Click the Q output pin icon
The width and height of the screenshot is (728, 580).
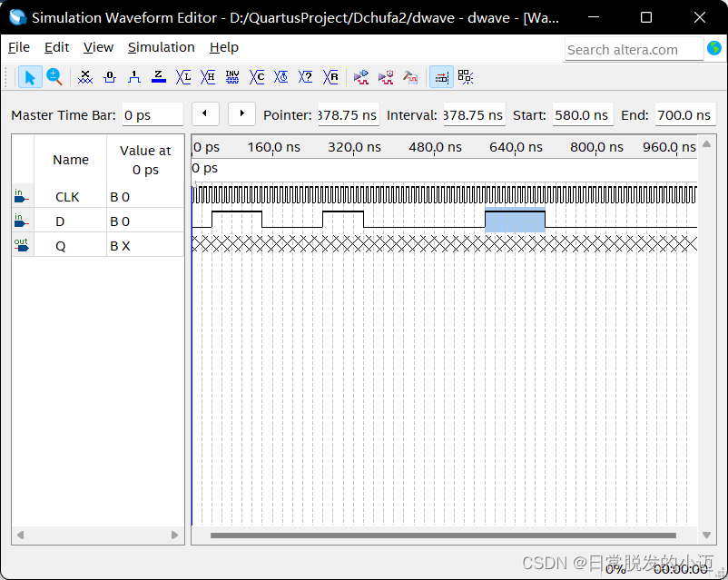[x=21, y=245]
